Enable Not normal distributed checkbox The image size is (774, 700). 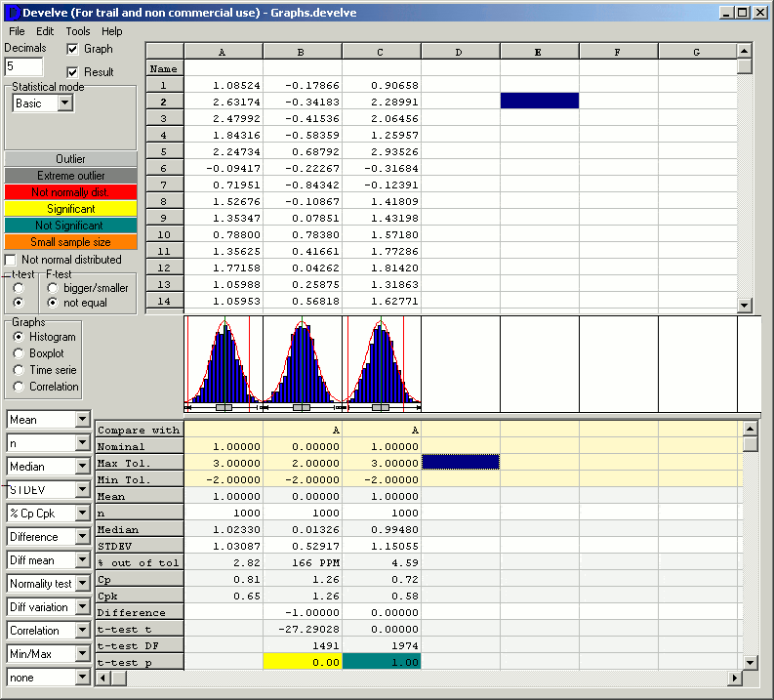point(12,260)
